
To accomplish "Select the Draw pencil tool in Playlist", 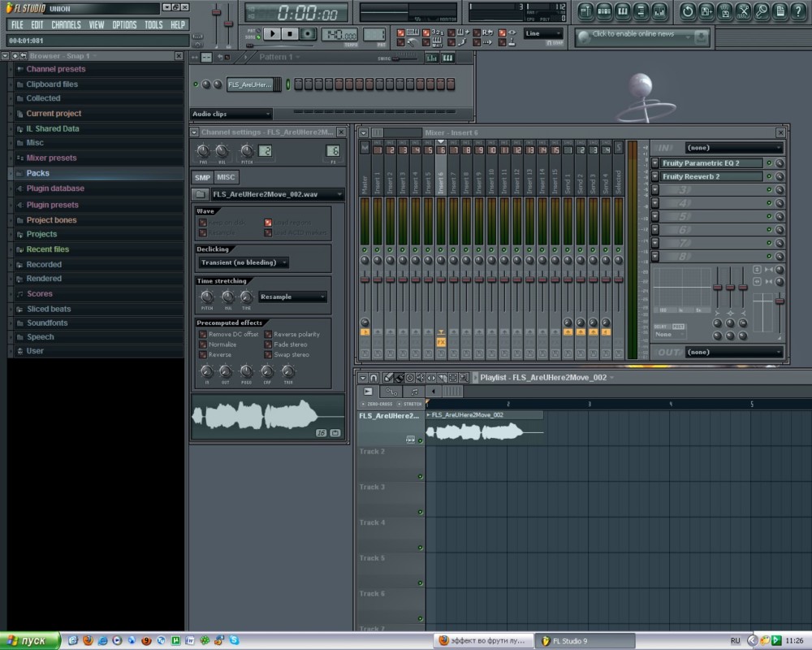I will (388, 378).
